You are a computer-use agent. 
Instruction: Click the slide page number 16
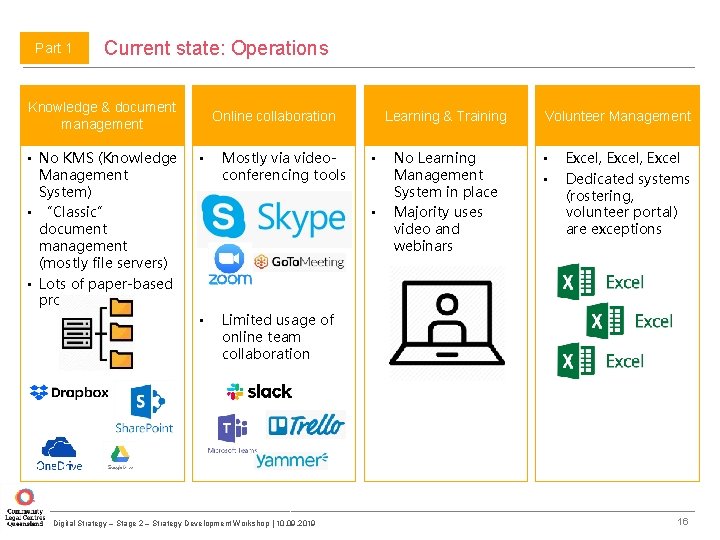[x=683, y=521]
